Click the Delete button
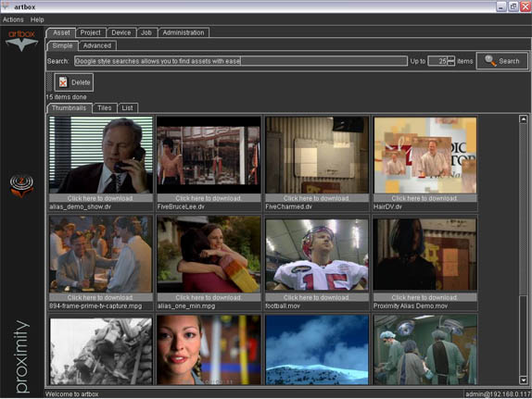This screenshot has height=399, width=532. click(x=74, y=82)
